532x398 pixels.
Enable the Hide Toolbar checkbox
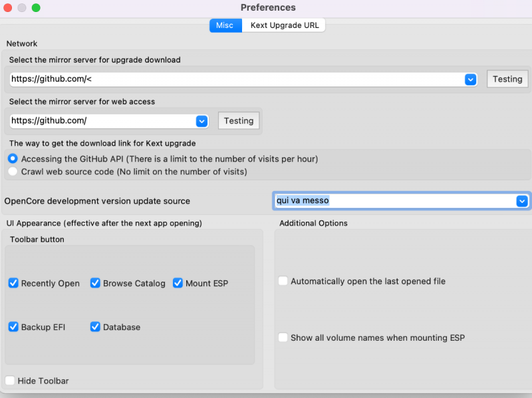click(x=10, y=381)
